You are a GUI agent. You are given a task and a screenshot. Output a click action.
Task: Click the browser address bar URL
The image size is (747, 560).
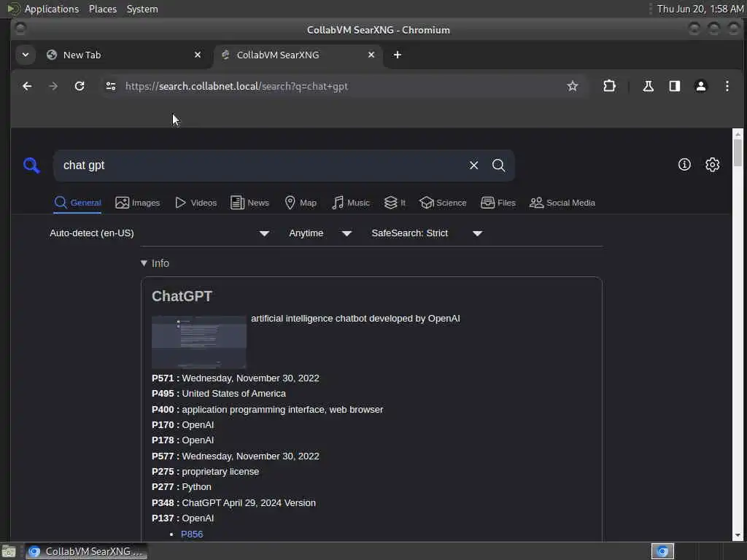(x=236, y=86)
